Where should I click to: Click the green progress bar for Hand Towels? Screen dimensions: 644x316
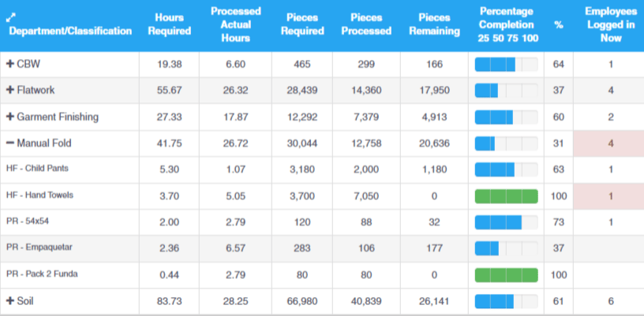[x=506, y=195]
